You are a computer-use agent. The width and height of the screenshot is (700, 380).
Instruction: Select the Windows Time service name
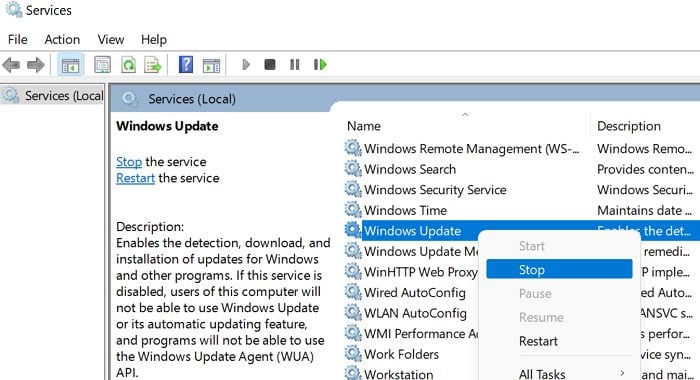(405, 210)
